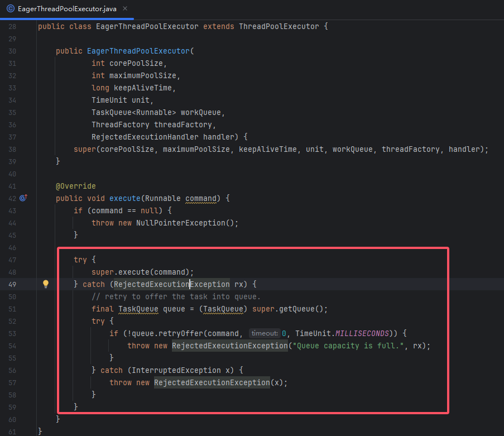Click the "Queue capacity is full." string
504x436 pixels.
[x=348, y=346]
